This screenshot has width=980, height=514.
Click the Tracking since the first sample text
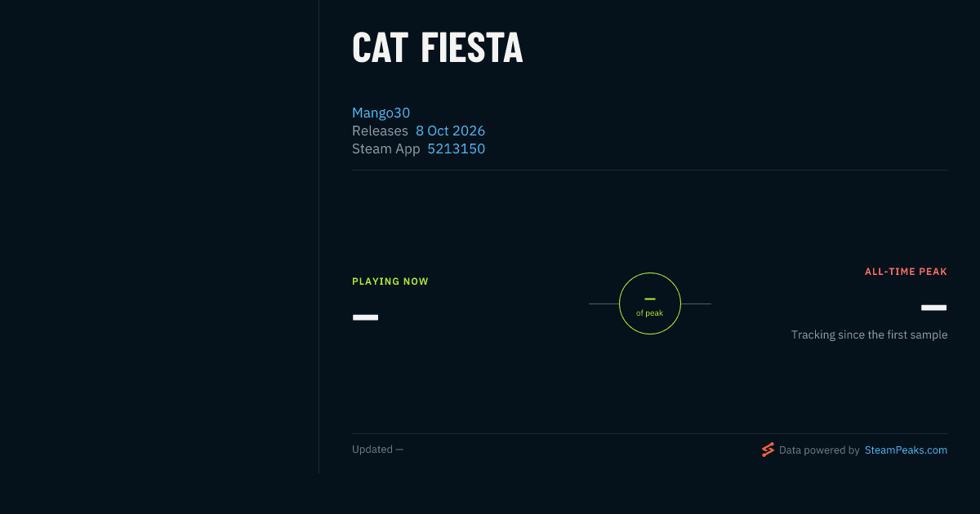pyautogui.click(x=869, y=335)
